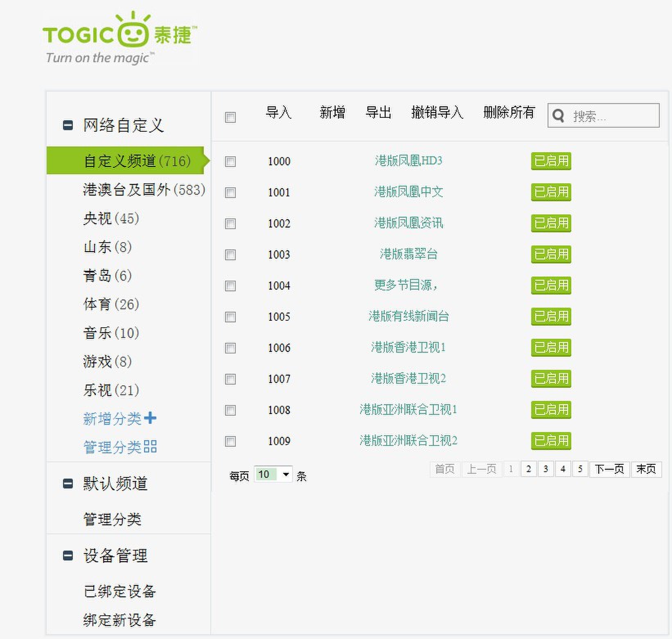Click 导出 in the toolbar
This screenshot has height=639, width=672.
[x=379, y=112]
